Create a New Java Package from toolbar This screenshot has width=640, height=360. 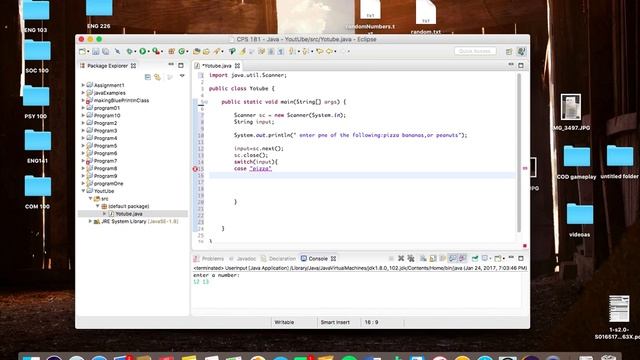point(171,51)
